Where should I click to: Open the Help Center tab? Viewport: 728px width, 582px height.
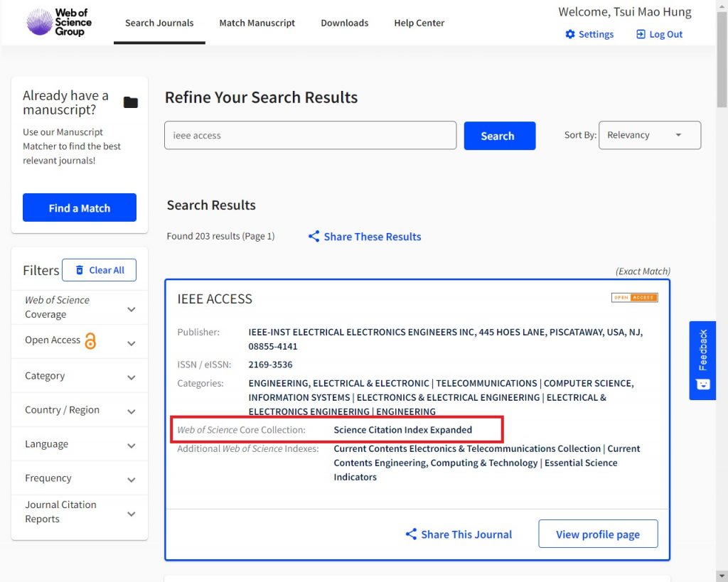pyautogui.click(x=419, y=23)
